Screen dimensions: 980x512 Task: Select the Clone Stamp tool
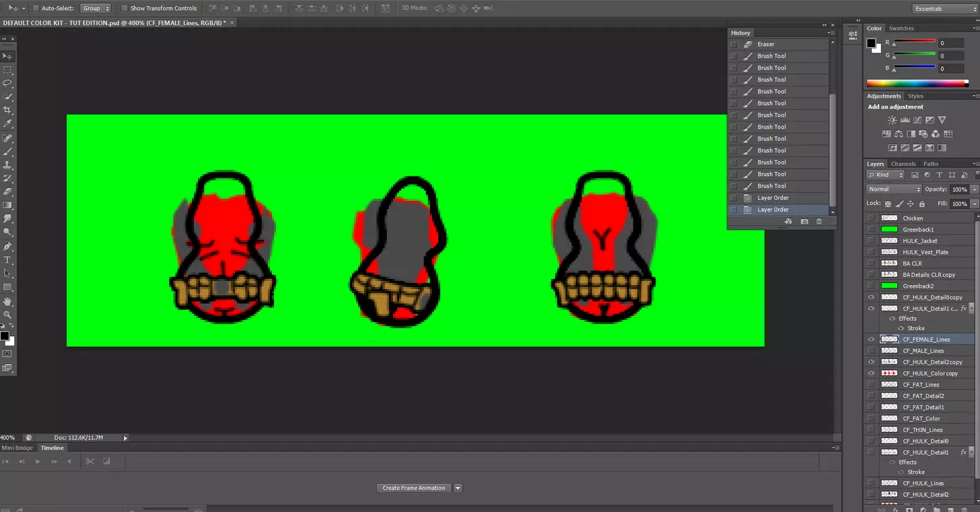[8, 165]
